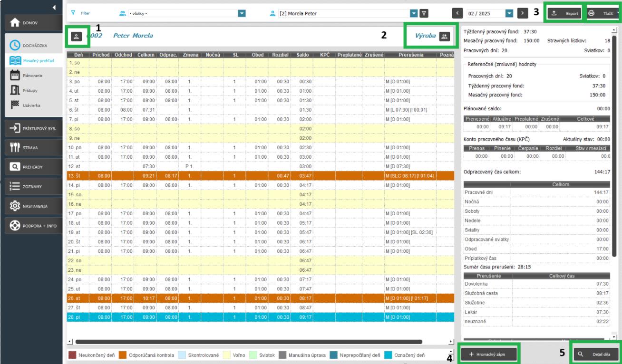Click the Výroba department group icon
This screenshot has height=364, width=622.
[x=444, y=36]
